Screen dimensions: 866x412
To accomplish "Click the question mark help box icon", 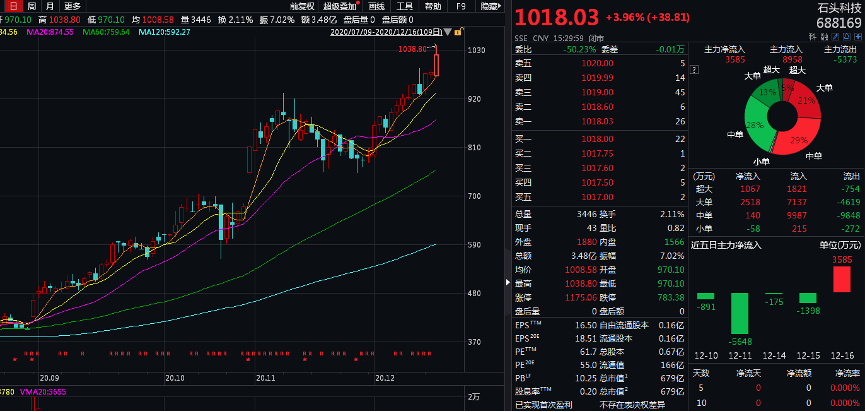I will [695, 70].
